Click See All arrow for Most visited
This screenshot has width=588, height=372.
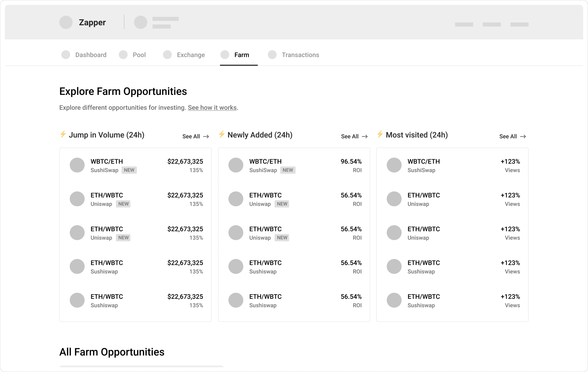pyautogui.click(x=523, y=136)
